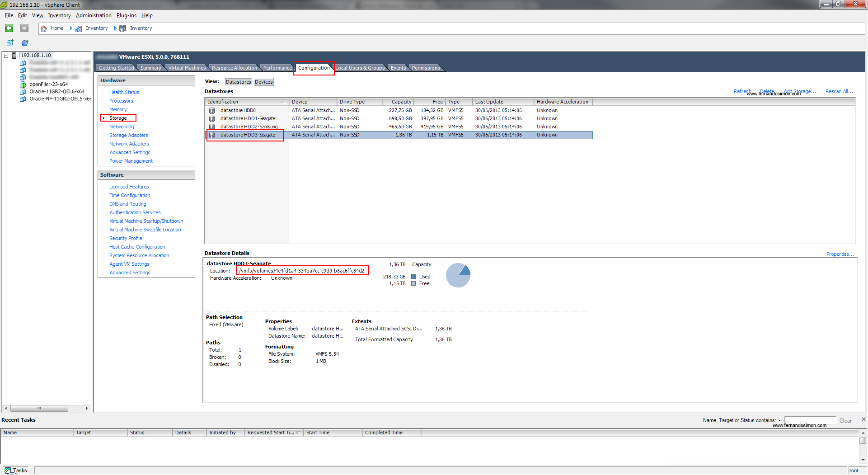Switch to the Summary tab
Screen dimensions: 868x475
pos(150,68)
